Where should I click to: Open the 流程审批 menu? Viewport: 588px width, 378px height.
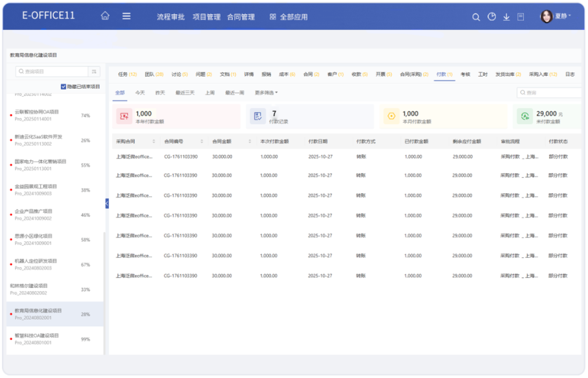pyautogui.click(x=171, y=17)
